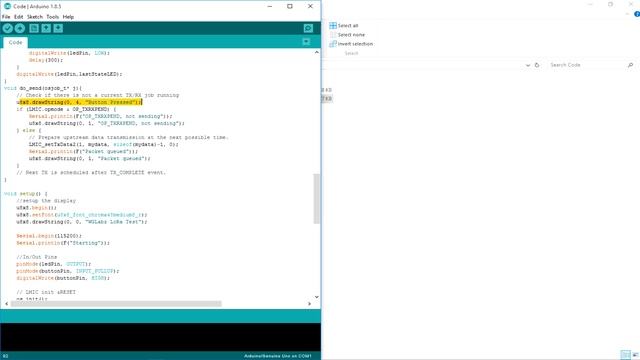Screen dimensions: 640x360
Task: Click 'u8x8.drawString(0, 0, "WGLabs LoRa Test");' line
Action: [x=82, y=222]
